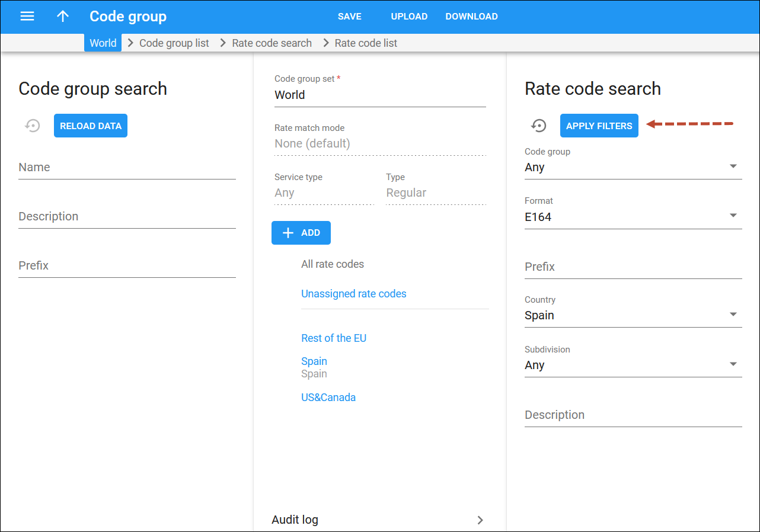Click APPLY FILTERS button
760x532 pixels.
(x=599, y=126)
